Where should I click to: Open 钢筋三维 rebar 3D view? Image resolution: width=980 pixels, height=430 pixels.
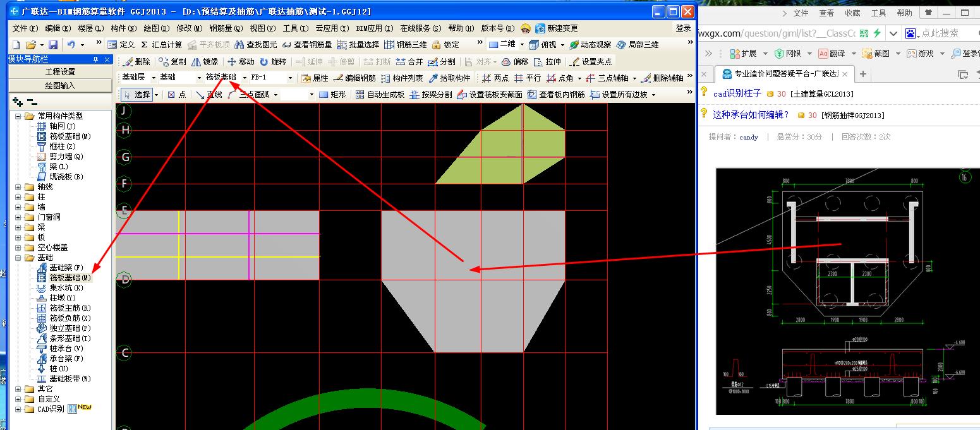pos(405,45)
